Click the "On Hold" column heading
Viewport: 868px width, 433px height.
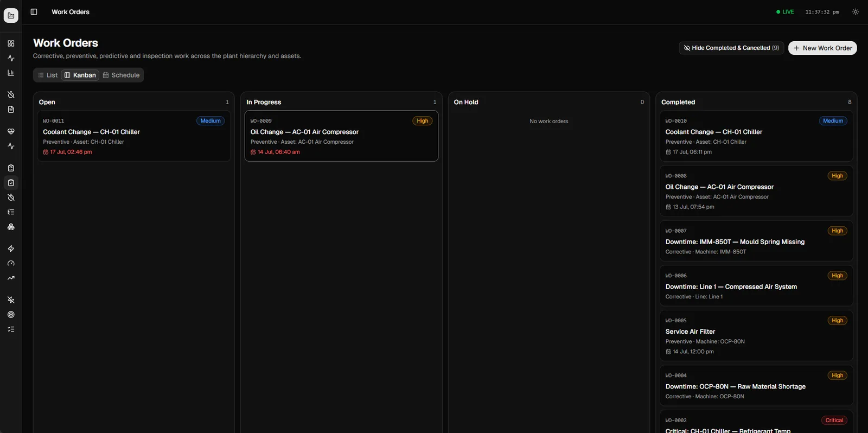pos(466,102)
